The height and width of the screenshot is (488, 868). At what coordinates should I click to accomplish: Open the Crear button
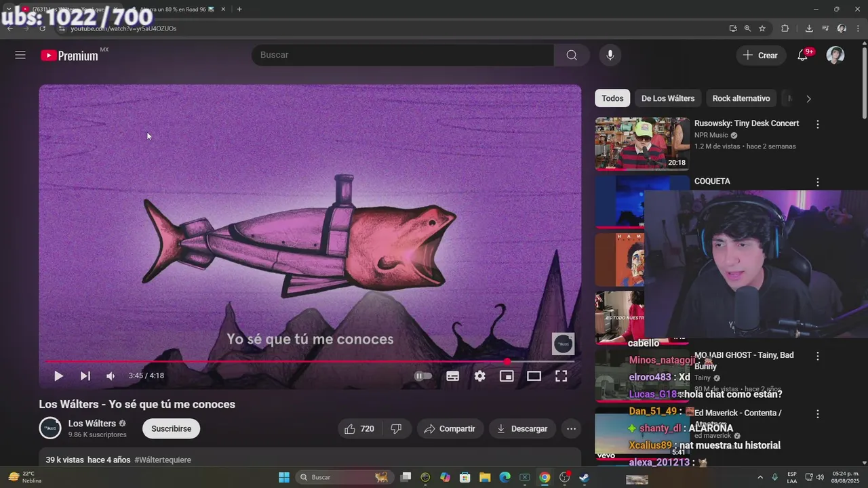click(761, 56)
